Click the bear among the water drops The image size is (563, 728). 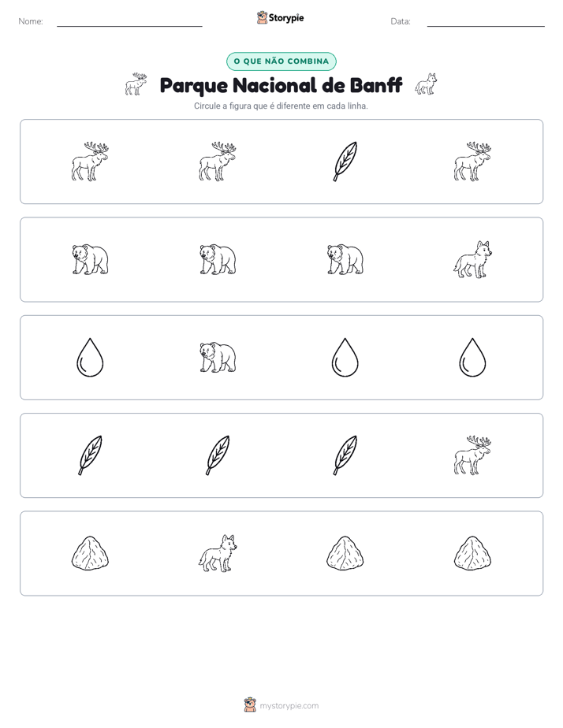[x=218, y=358]
